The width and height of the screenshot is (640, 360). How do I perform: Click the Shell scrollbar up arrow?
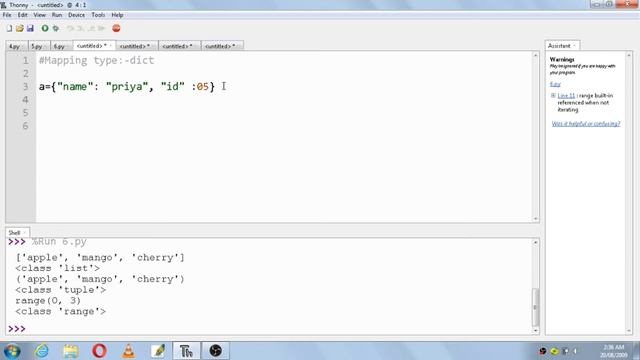(x=536, y=242)
